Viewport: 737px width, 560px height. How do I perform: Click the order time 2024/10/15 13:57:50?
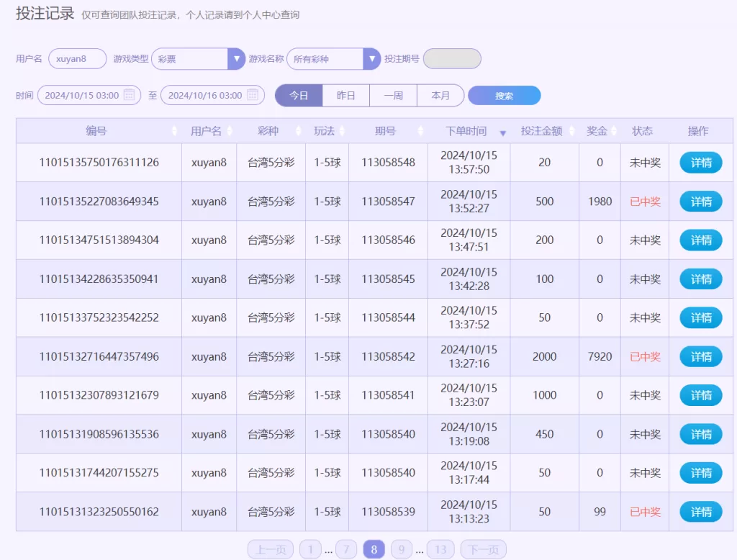coord(469,162)
